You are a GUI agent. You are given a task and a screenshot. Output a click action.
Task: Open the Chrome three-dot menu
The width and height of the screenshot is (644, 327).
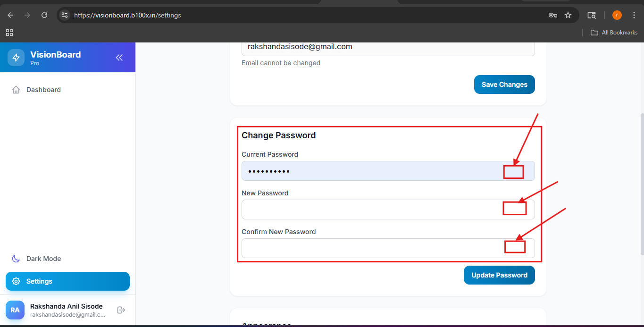tap(634, 15)
